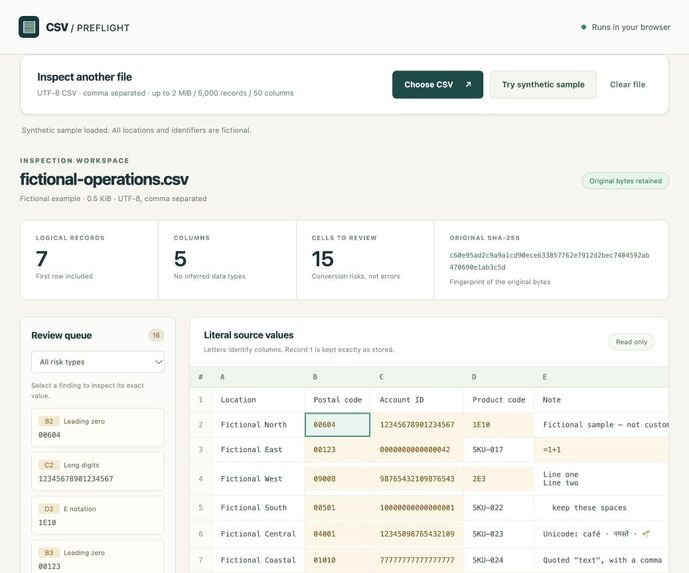Image resolution: width=689 pixels, height=573 pixels.
Task: Open the All risk types dropdown
Action: pos(98,362)
